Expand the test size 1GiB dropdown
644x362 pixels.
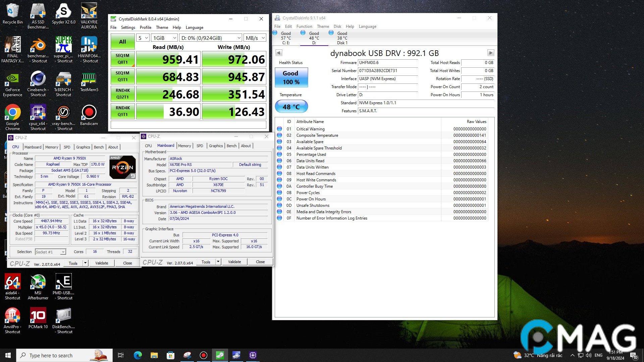click(164, 38)
